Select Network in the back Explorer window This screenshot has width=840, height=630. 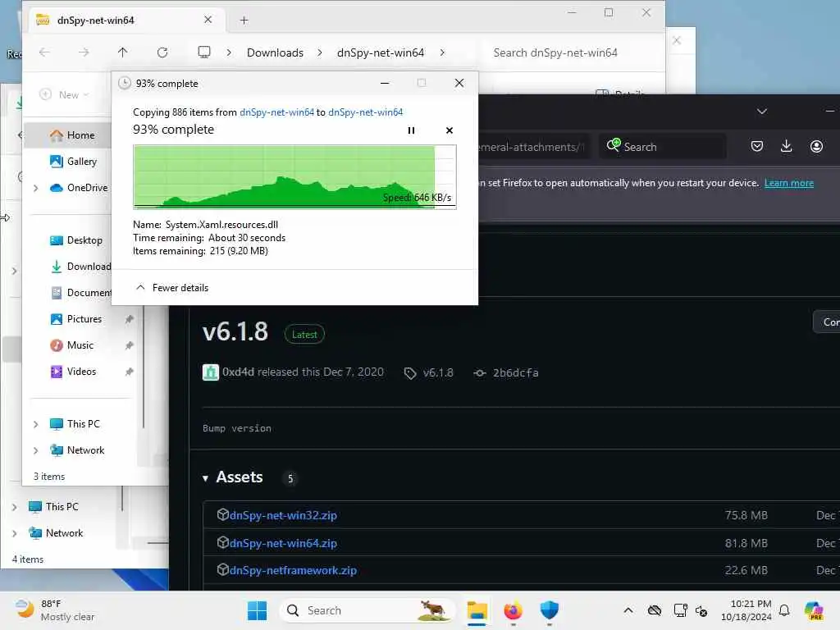[x=57, y=532]
